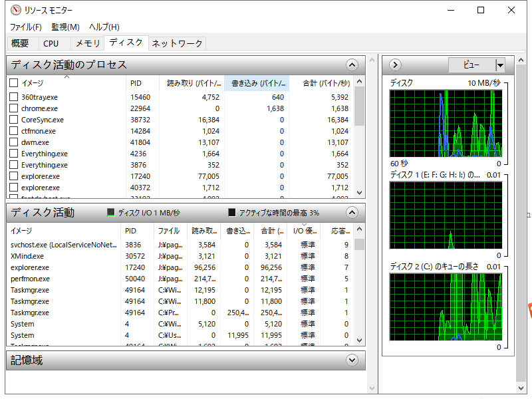Image resolution: width=532 pixels, height=399 pixels.
Task: Switch to the CPU tab
Action: pyautogui.click(x=51, y=43)
